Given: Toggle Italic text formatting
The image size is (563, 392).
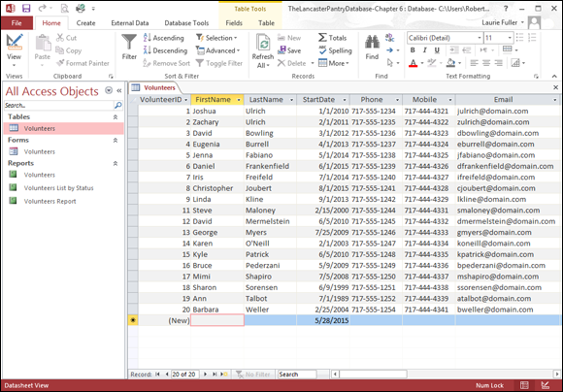Looking at the screenshot, I should click(425, 50).
